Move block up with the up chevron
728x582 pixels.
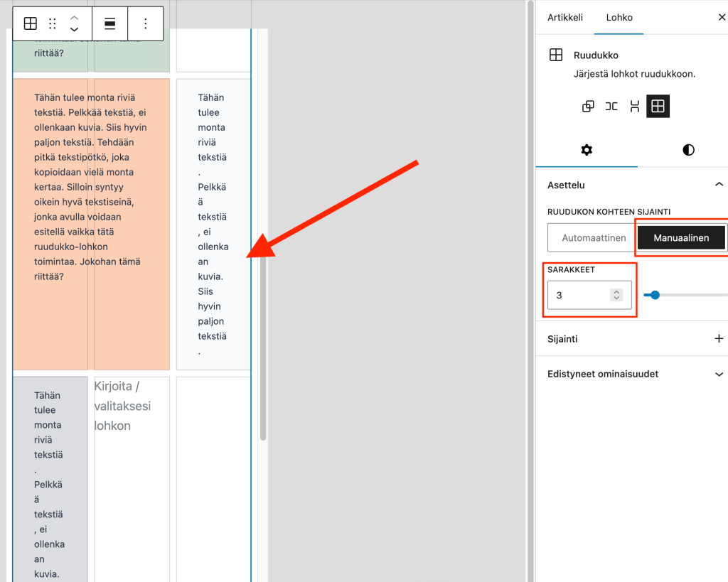(74, 18)
